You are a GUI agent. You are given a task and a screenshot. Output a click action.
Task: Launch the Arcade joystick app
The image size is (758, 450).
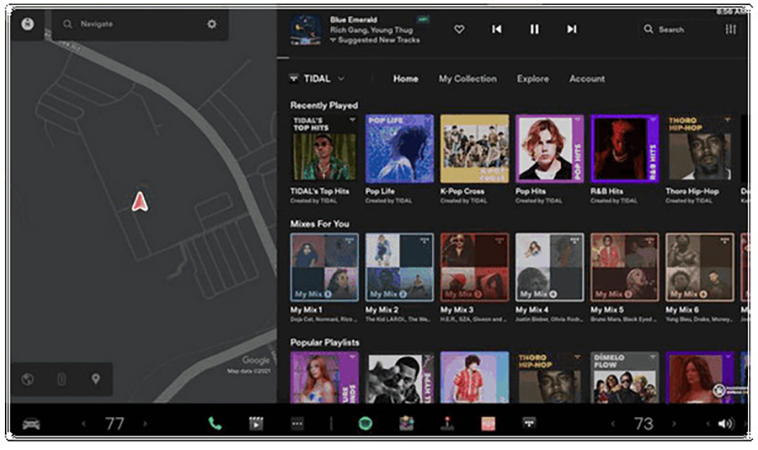pos(447,424)
